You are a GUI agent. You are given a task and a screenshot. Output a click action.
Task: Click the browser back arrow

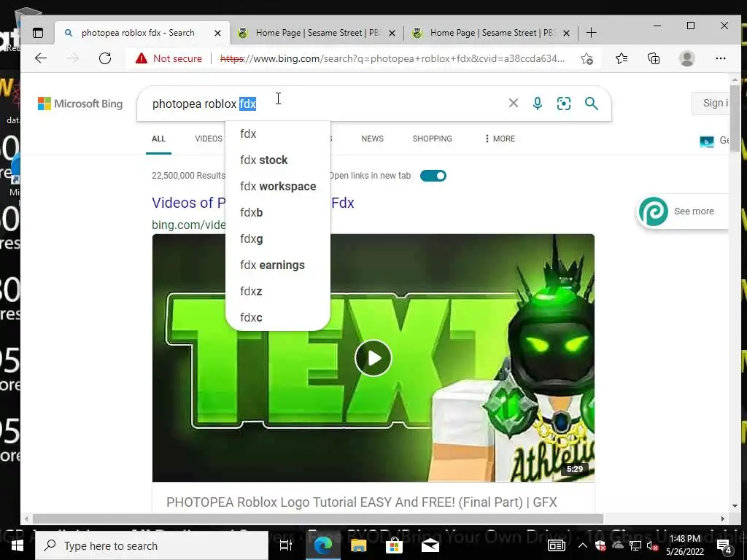[x=41, y=58]
